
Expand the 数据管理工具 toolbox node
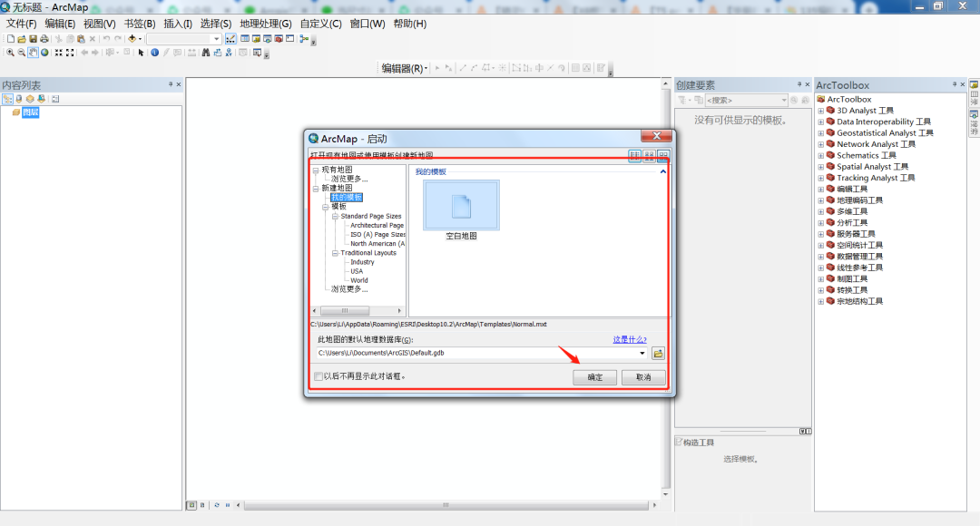(820, 257)
